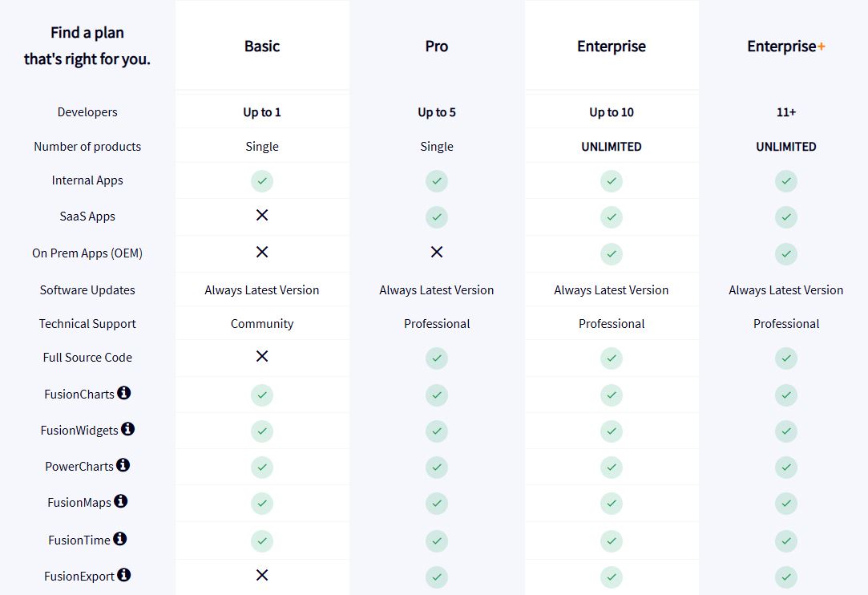Viewport: 868px width, 595px height.
Task: Select the Basic plan column header
Action: tap(262, 46)
